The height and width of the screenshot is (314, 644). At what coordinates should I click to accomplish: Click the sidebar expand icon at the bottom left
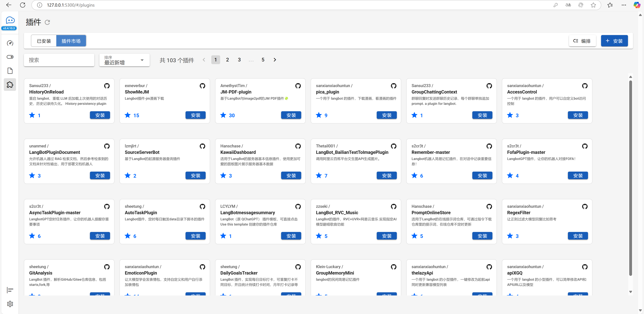click(x=10, y=290)
